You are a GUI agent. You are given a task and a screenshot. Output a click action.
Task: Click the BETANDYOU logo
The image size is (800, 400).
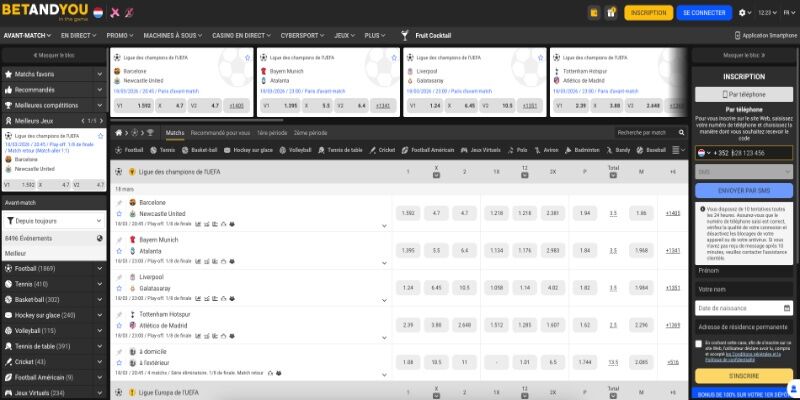point(45,11)
